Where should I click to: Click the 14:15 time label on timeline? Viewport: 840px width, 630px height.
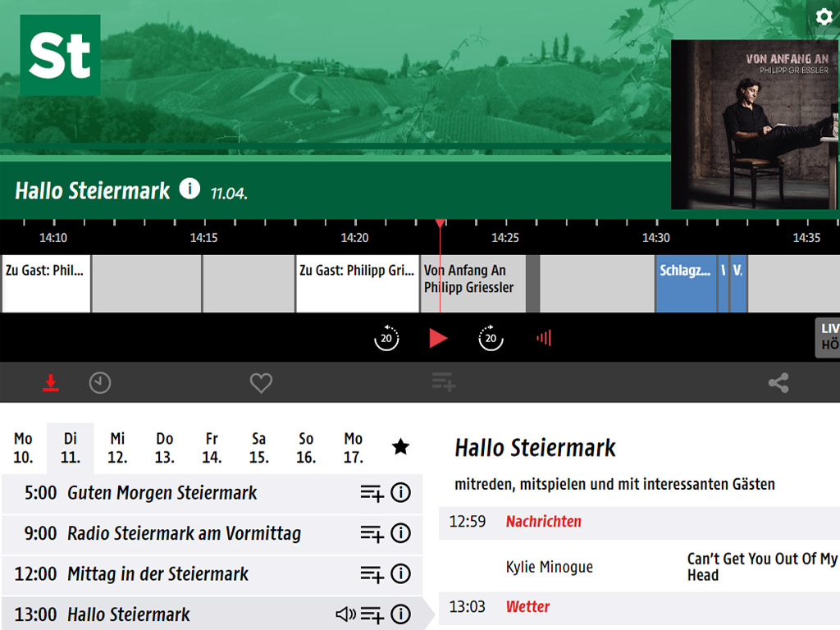[203, 238]
